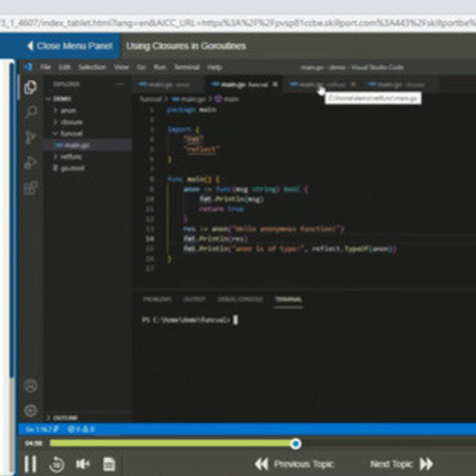This screenshot has width=476, height=476.
Task: Open Source Control in activity bar
Action: coord(30,137)
